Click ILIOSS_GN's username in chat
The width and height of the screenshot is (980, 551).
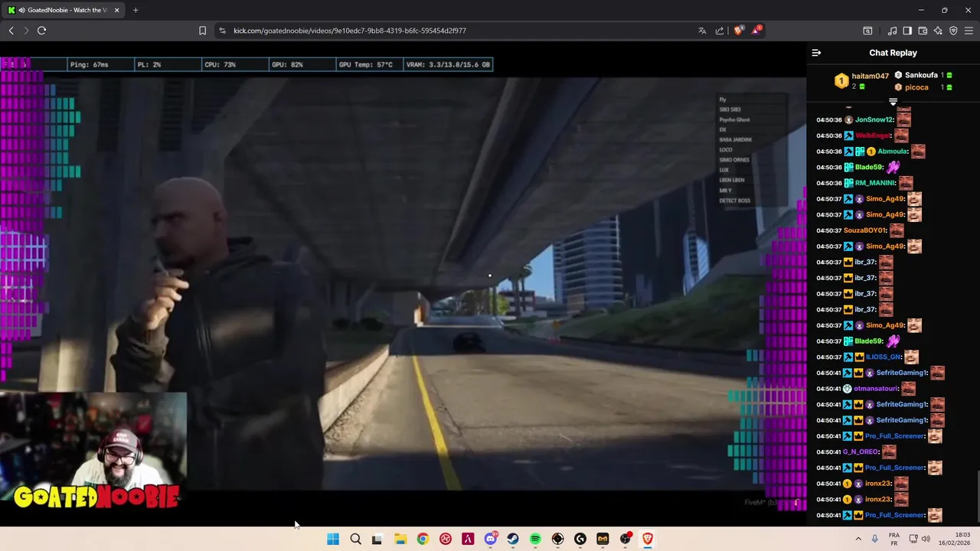coord(884,357)
